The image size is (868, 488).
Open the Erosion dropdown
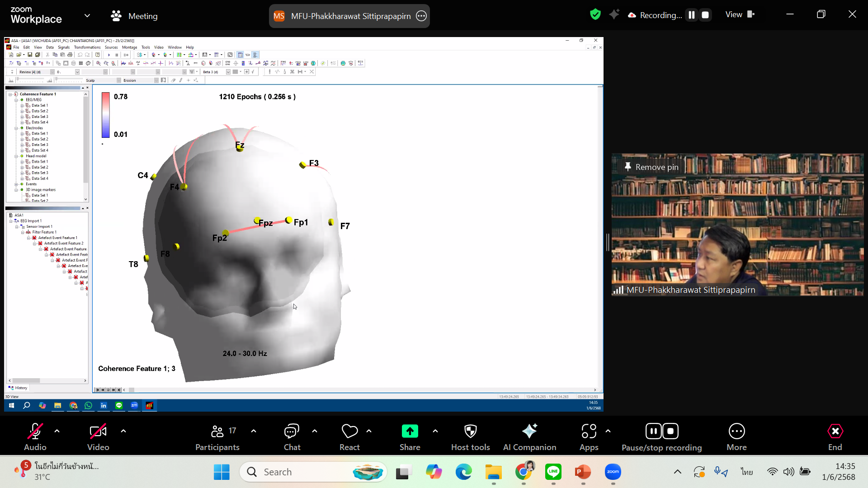pyautogui.click(x=156, y=80)
